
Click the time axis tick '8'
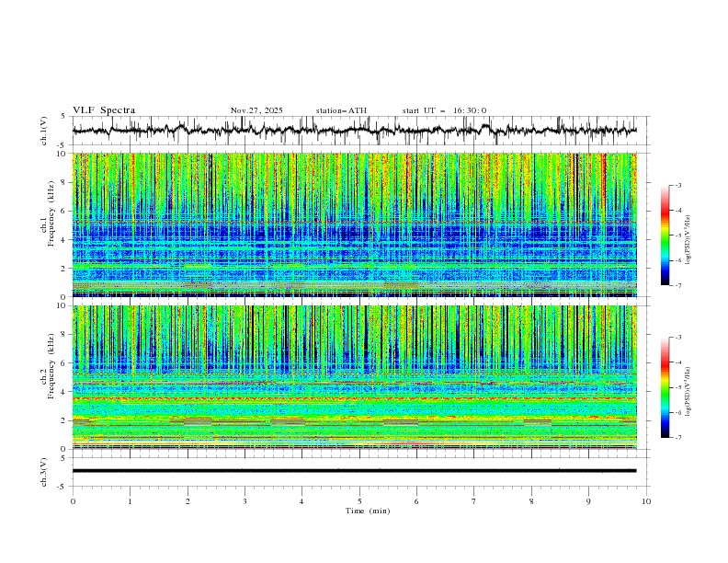[531, 501]
